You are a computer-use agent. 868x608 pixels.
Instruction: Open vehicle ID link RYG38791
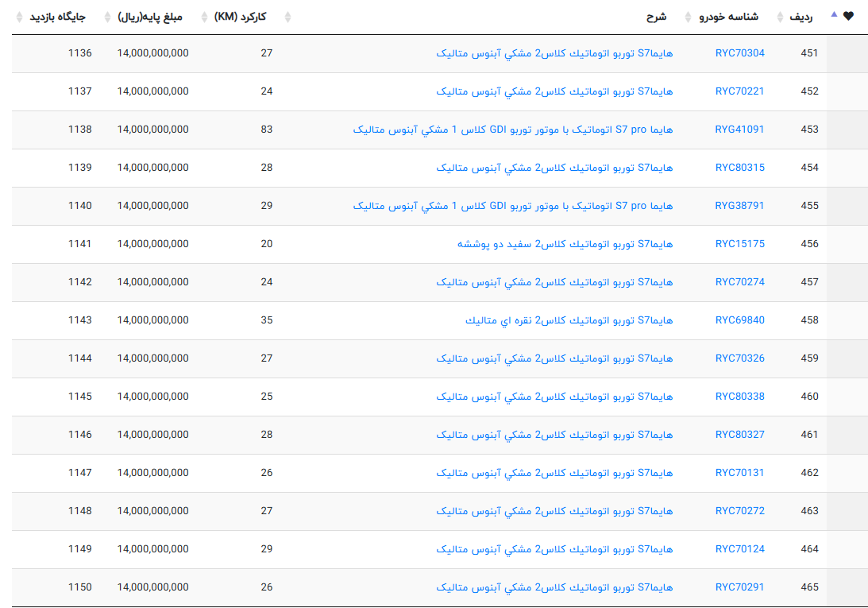739,206
